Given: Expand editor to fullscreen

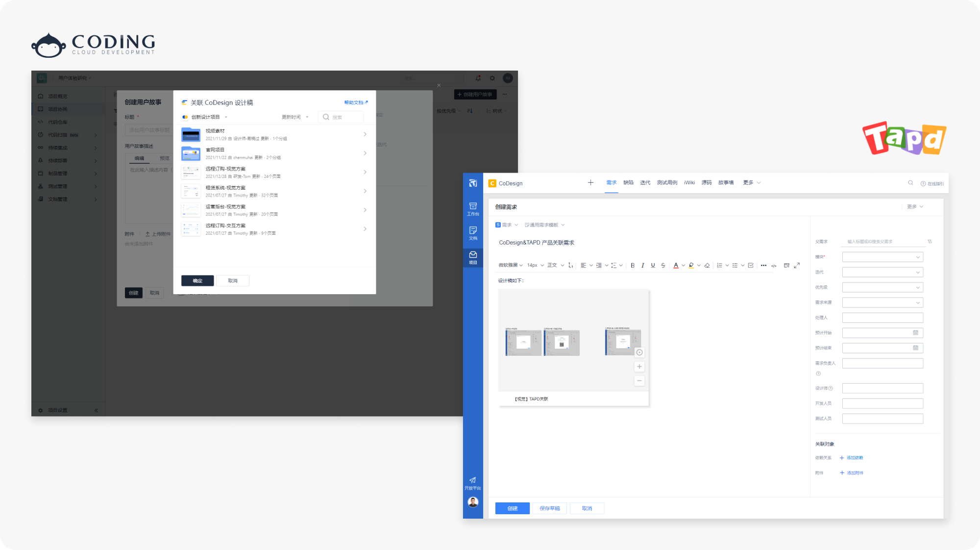Looking at the screenshot, I should click(797, 265).
